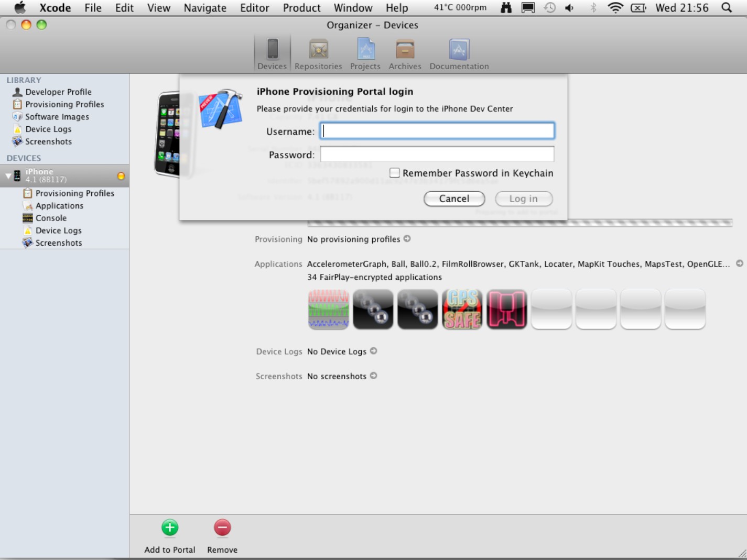Viewport: 747px width, 560px height.
Task: Open the File menu
Action: point(93,8)
